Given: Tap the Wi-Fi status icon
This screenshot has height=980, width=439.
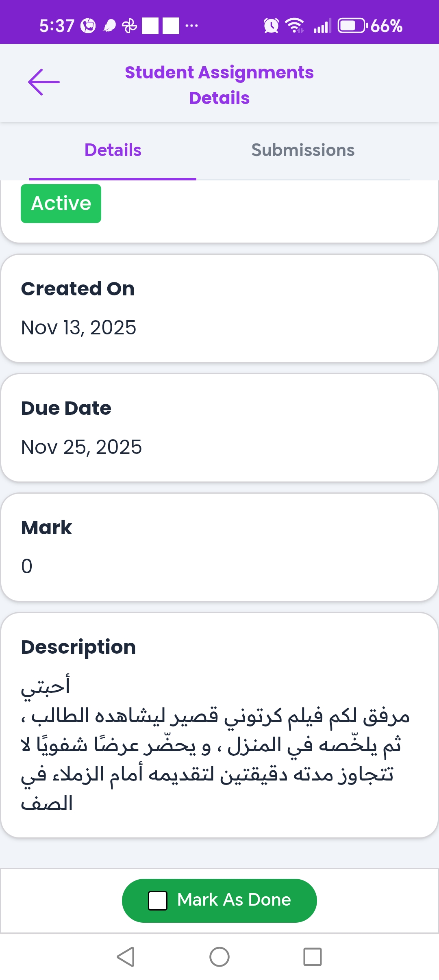Looking at the screenshot, I should click(x=295, y=26).
